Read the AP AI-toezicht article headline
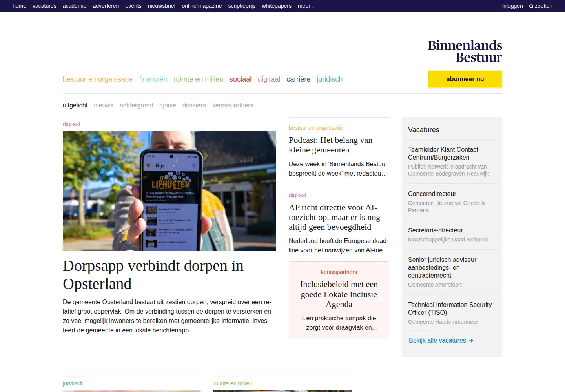565x392 pixels. 334,217
